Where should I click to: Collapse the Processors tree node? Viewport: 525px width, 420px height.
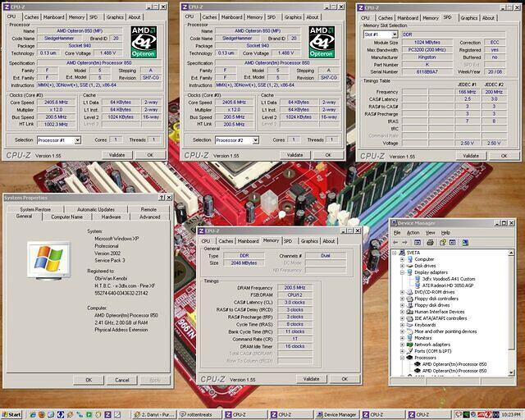point(402,358)
